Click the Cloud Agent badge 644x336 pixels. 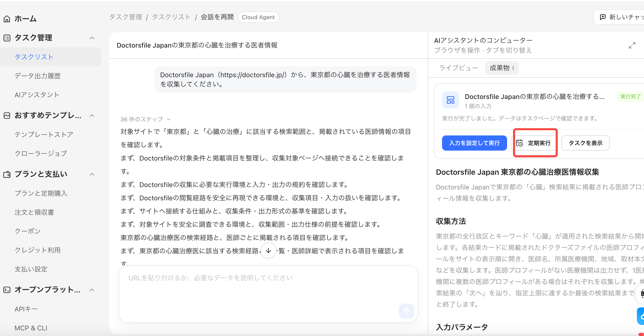[x=258, y=17]
